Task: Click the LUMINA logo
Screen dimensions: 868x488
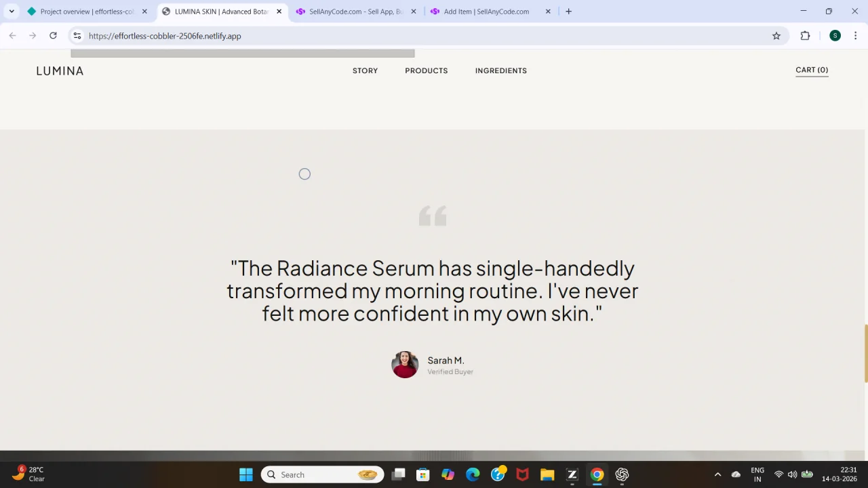Action: click(x=60, y=70)
